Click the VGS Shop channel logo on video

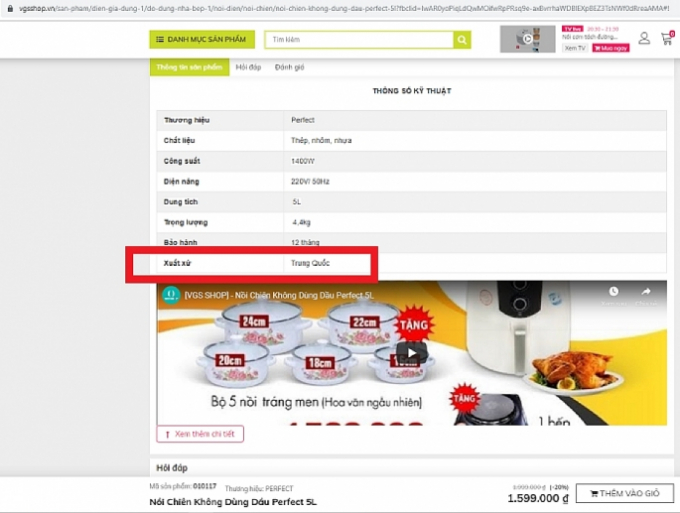[x=171, y=295]
